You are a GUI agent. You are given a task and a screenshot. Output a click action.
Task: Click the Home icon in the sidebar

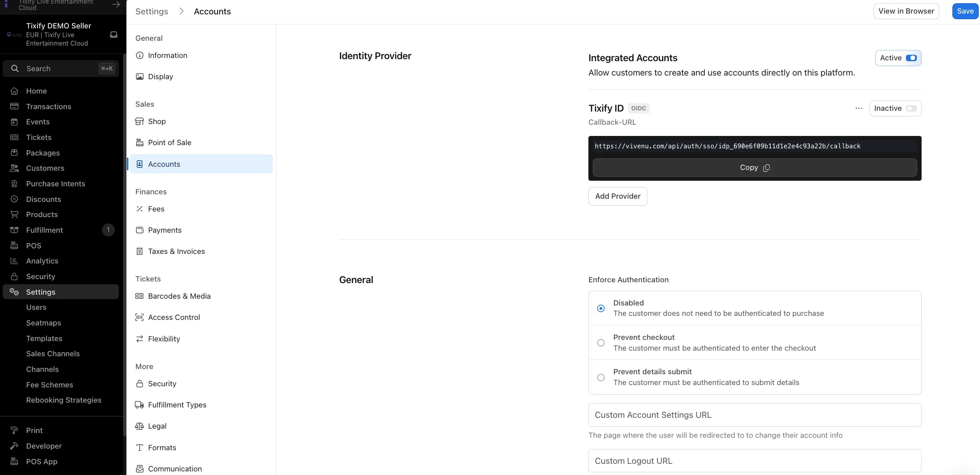tap(14, 91)
